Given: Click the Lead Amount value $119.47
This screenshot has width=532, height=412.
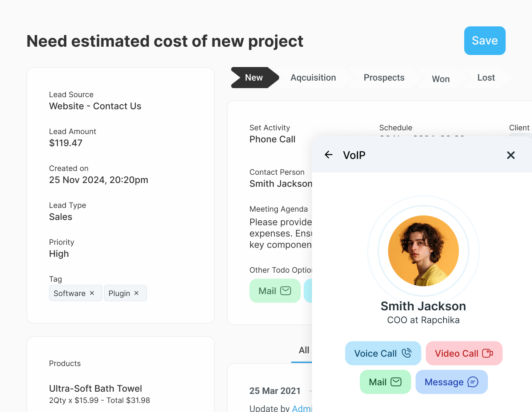Looking at the screenshot, I should tap(66, 143).
